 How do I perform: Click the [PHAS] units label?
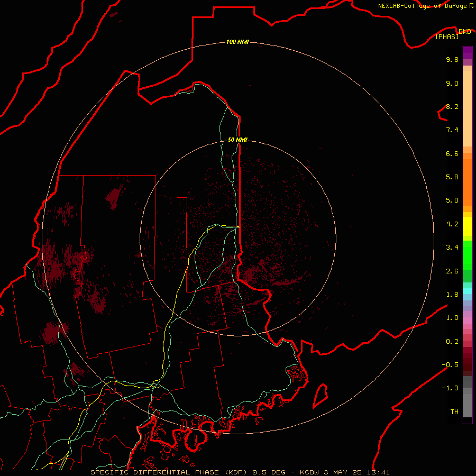click(x=447, y=36)
